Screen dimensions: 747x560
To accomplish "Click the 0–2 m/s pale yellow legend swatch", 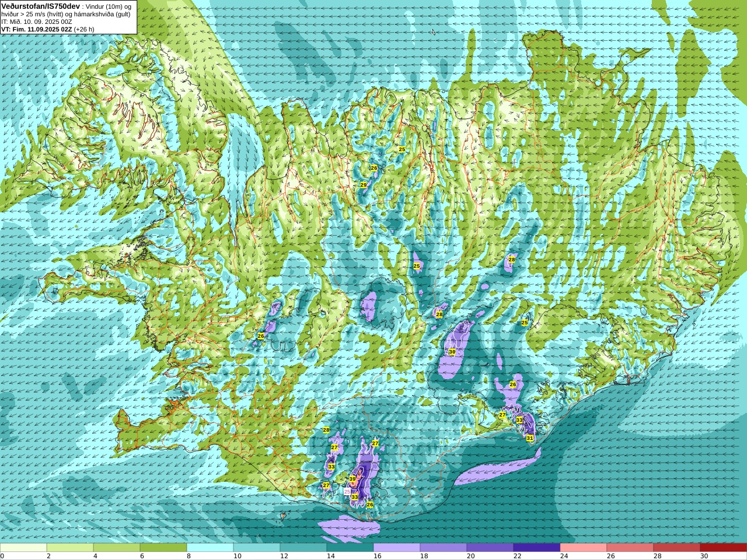I will coord(23,548).
